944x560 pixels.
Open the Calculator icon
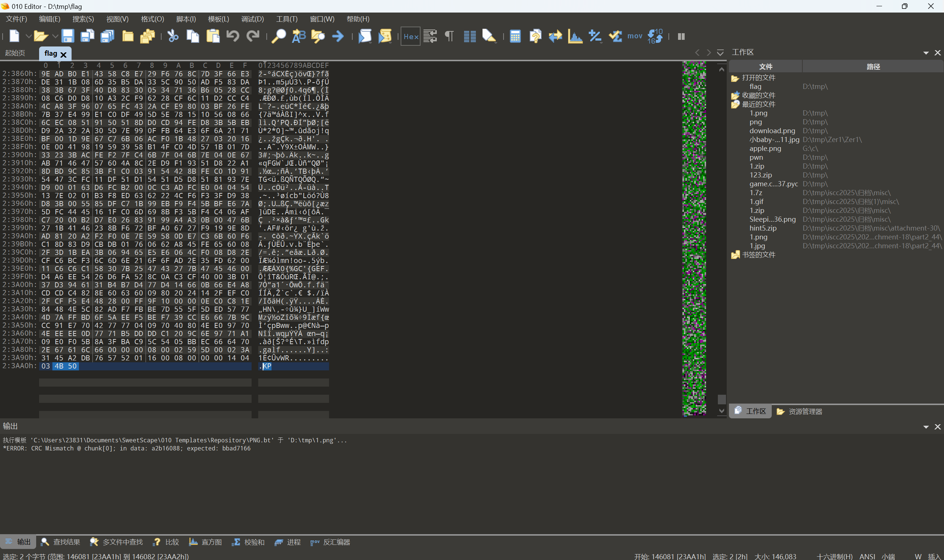point(515,36)
